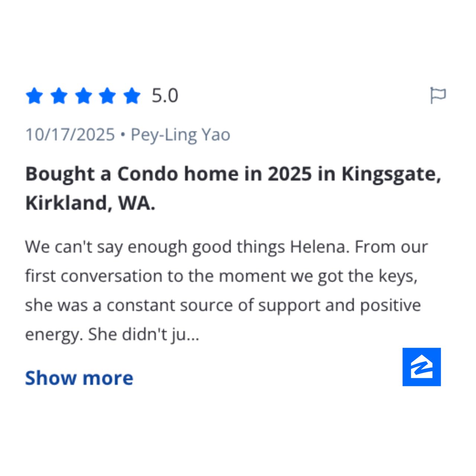Image resolution: width=476 pixels, height=476 pixels.
Task: Click the second blue rating star
Action: 59,96
